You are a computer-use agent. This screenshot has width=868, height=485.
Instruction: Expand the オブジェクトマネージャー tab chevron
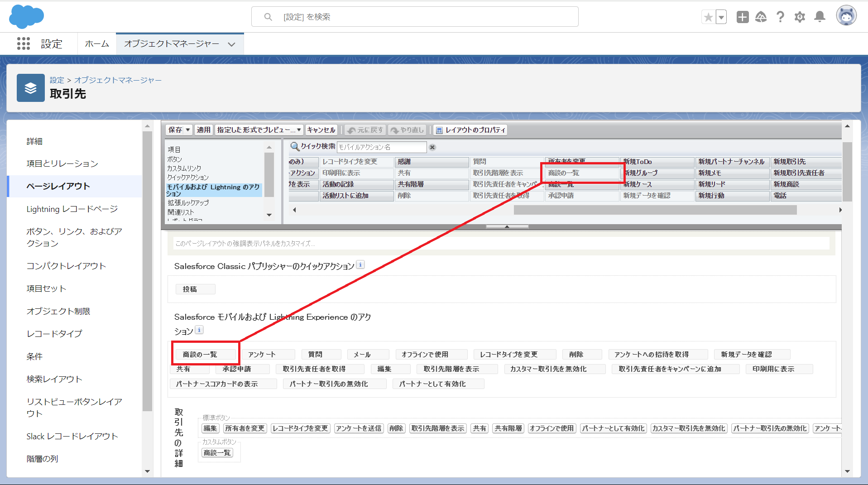[x=232, y=44]
